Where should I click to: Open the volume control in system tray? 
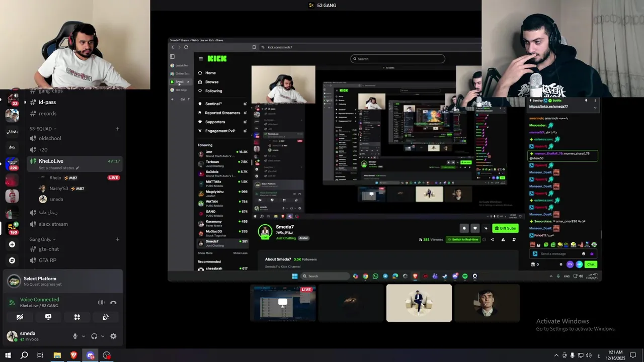click(x=589, y=355)
